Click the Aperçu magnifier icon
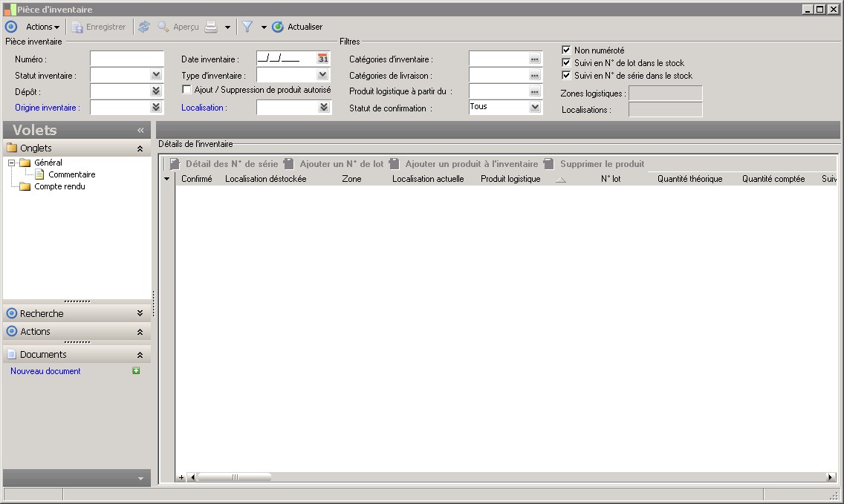 163,27
